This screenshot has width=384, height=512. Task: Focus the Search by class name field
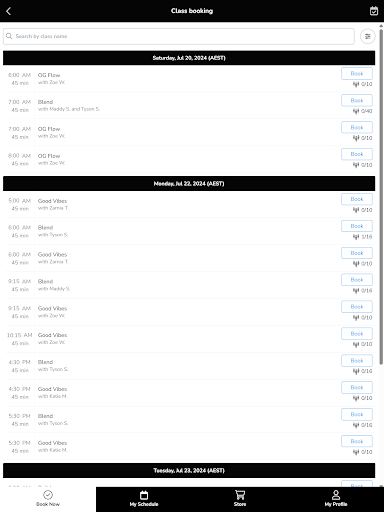point(179,36)
